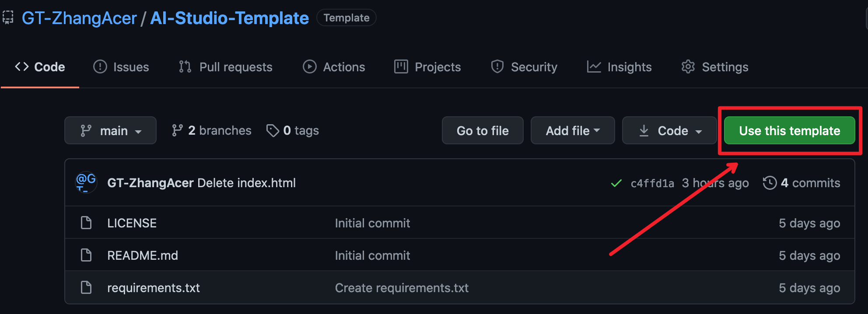Open the requirements.txt file
Viewport: 868px width, 314px height.
click(x=154, y=288)
